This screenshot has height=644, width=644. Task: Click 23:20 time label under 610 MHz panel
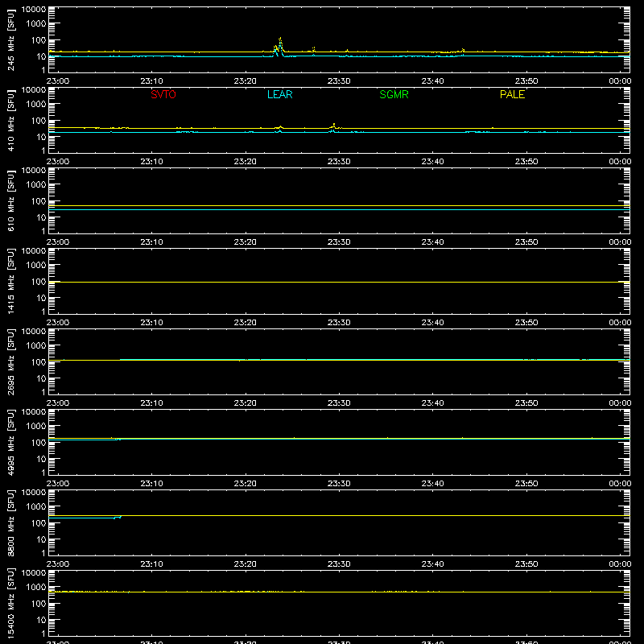pyautogui.click(x=246, y=242)
